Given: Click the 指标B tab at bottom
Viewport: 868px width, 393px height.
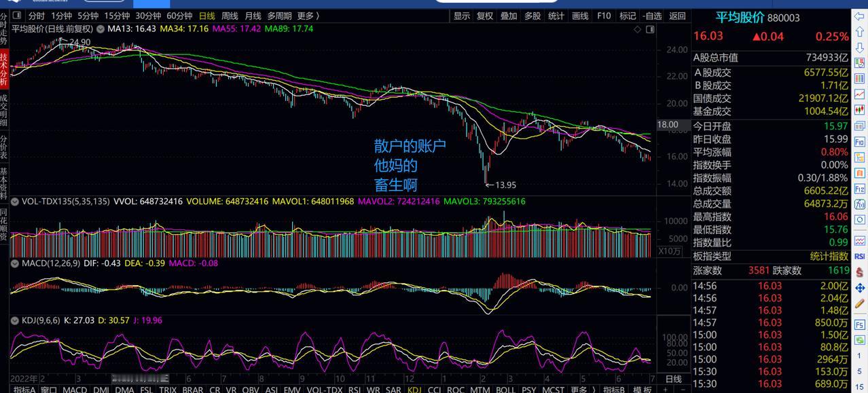Looking at the screenshot, I should 614,389.
